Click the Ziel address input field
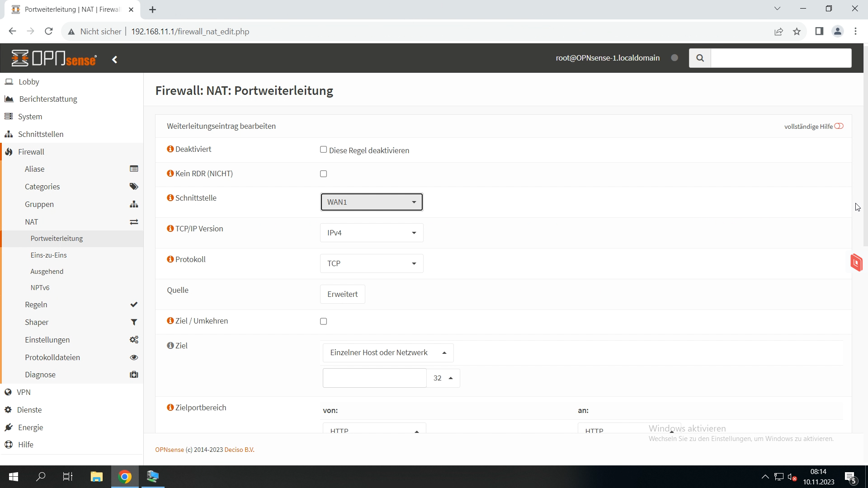Viewport: 868px width, 488px height. point(374,378)
